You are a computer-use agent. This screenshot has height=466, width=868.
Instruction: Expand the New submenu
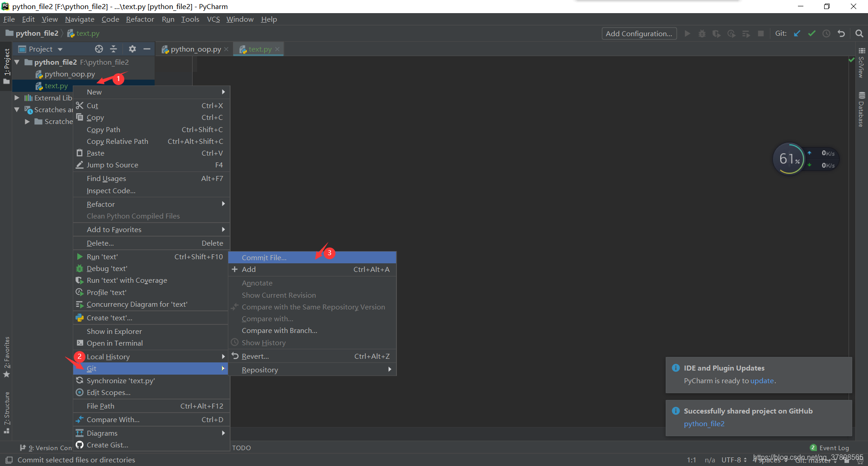click(151, 92)
